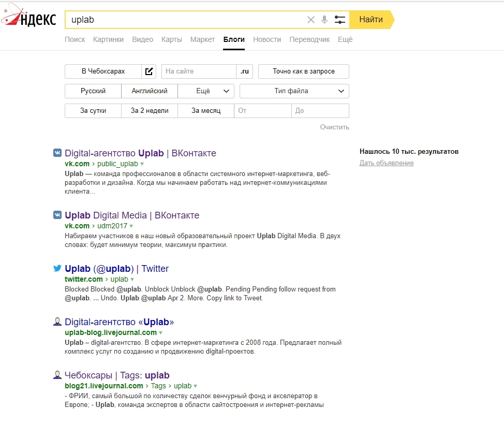The width and height of the screenshot is (504, 423).
Task: Toggle the Русский language filter
Action: [x=93, y=91]
